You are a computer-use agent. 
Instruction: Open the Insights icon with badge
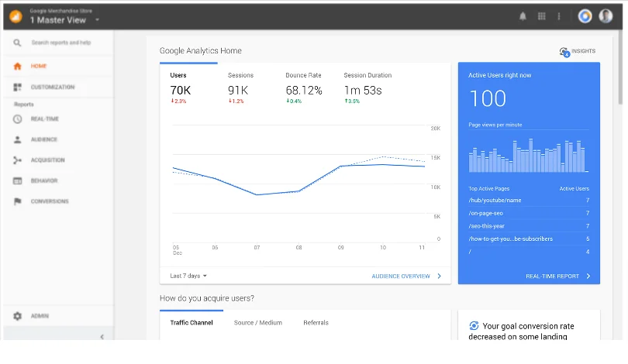[x=564, y=52]
